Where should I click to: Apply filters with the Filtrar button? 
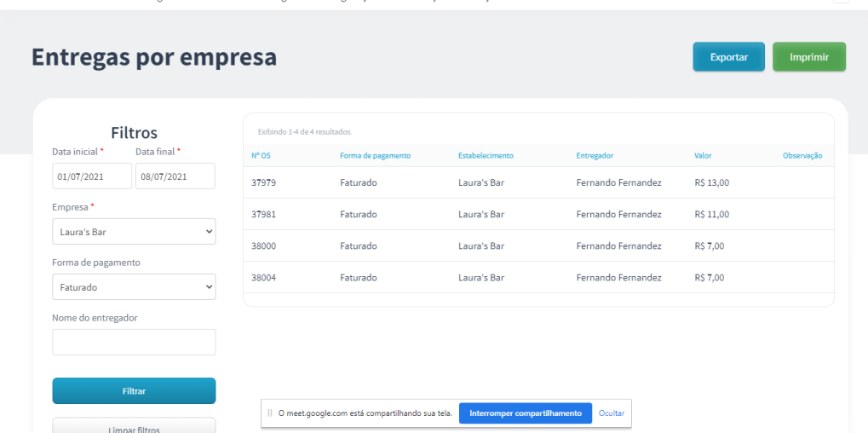[134, 391]
